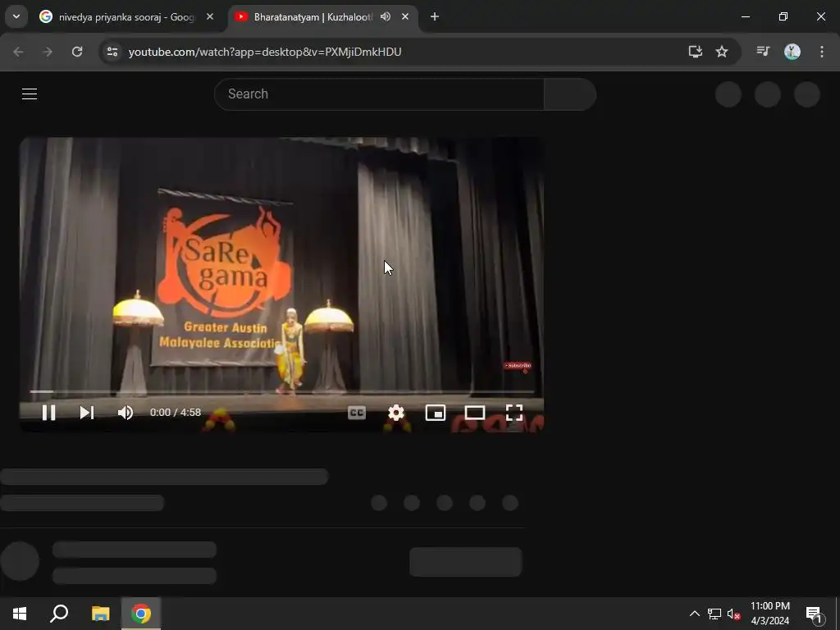Open the clock showing 11:00 PM

click(769, 614)
